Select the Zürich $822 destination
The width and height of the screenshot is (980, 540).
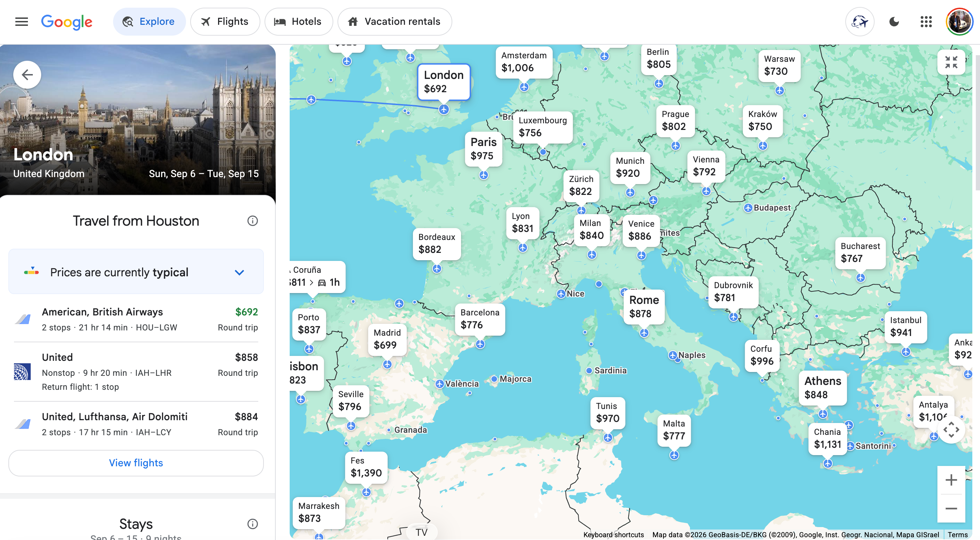click(x=581, y=186)
